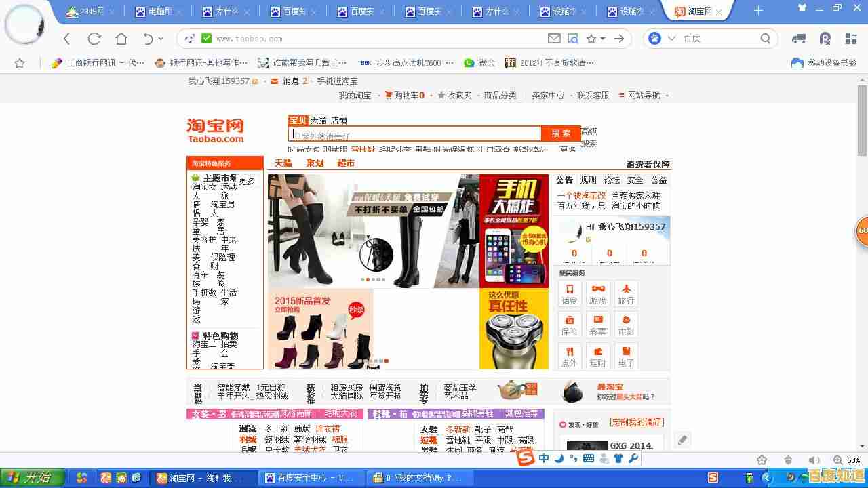Click the browser home icon beside address bar
868x488 pixels.
click(122, 39)
